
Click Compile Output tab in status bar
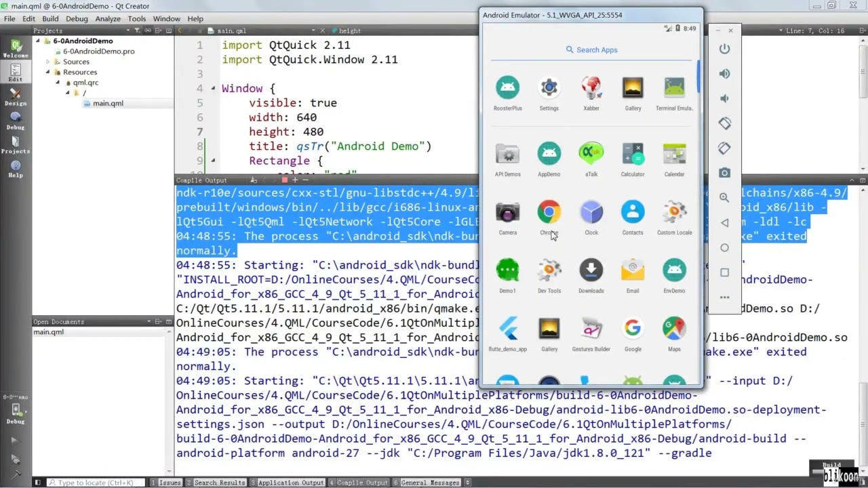359,483
